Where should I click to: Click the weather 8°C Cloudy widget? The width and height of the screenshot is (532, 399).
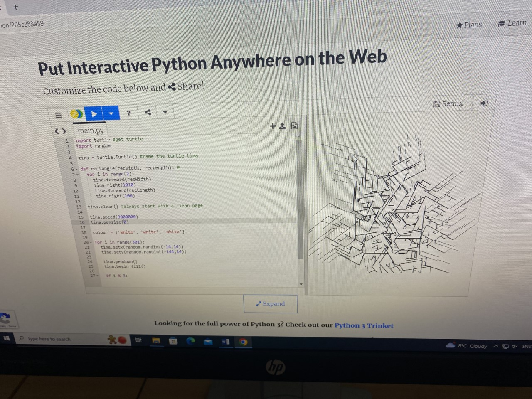(466, 346)
